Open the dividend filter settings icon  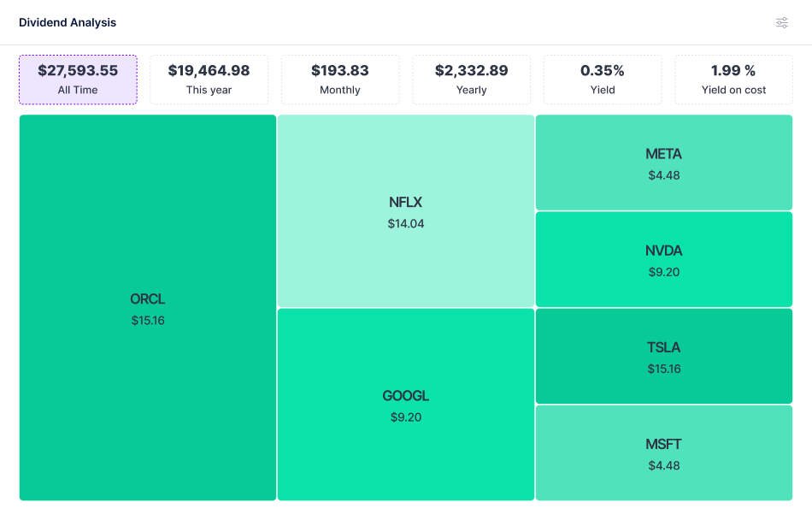point(781,23)
